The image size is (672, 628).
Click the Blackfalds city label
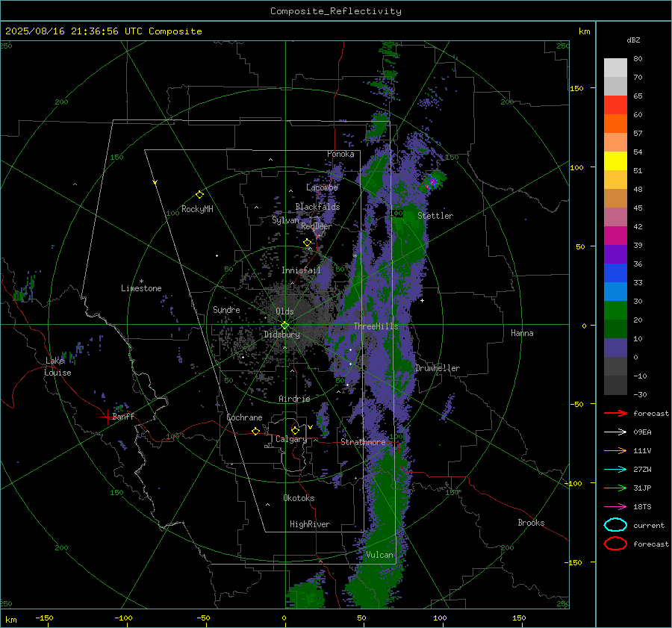pyautogui.click(x=317, y=207)
